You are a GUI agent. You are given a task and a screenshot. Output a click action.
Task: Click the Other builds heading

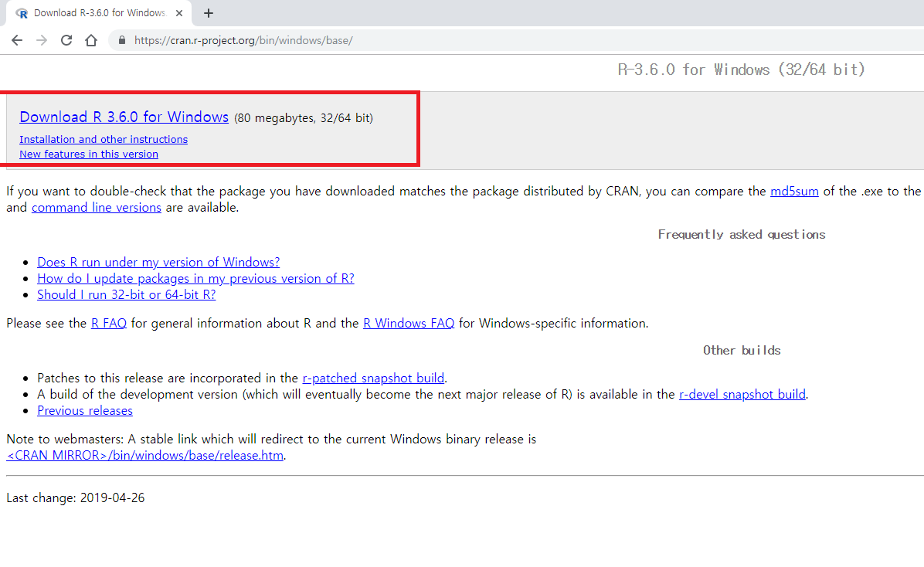click(x=742, y=350)
